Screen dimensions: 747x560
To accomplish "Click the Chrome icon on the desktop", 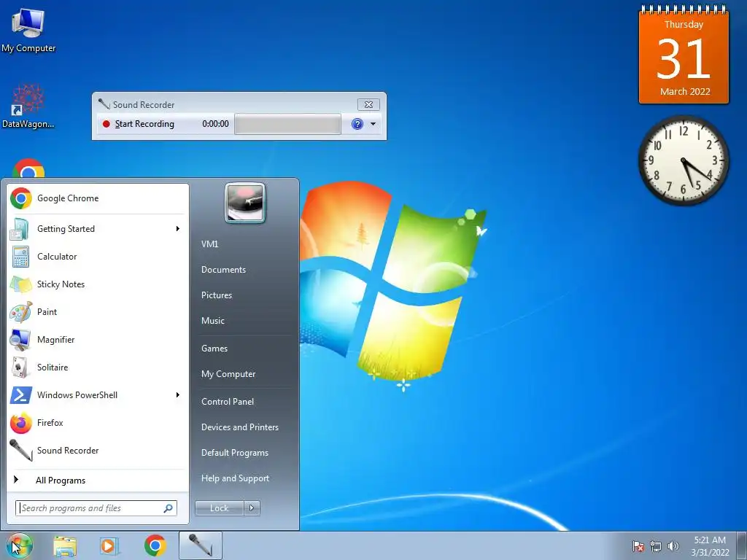I will click(28, 168).
